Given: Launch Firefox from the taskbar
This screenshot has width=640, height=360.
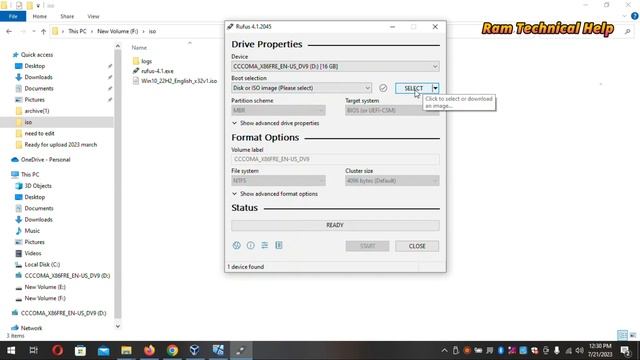Looking at the screenshot, I should 149,351.
